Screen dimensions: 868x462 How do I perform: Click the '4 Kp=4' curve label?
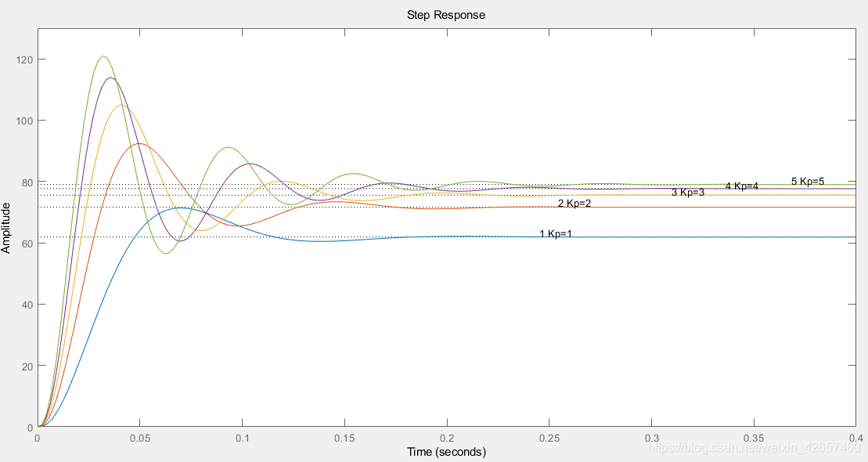pyautogui.click(x=742, y=186)
